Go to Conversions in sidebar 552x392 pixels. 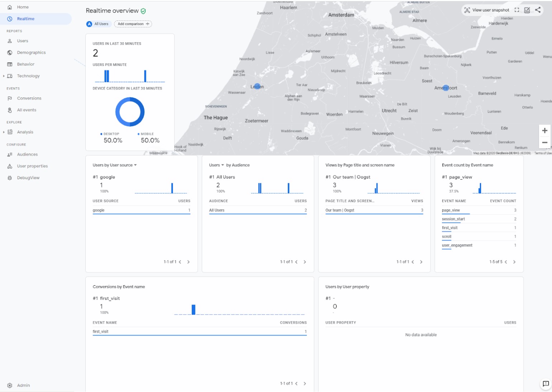[x=29, y=98]
